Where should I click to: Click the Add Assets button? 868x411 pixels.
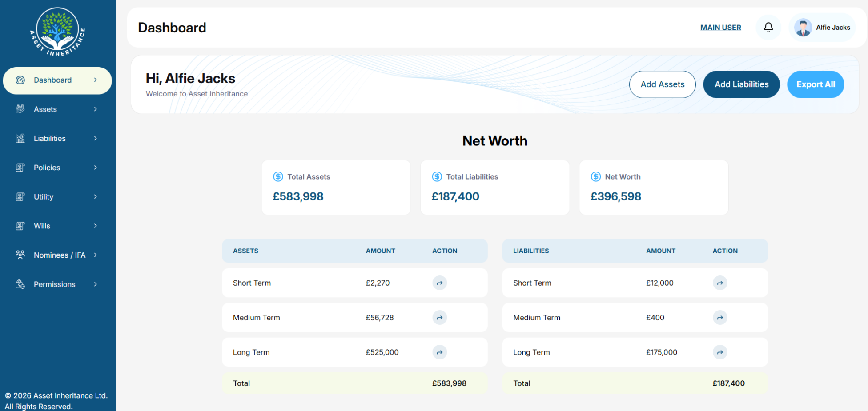coord(662,84)
